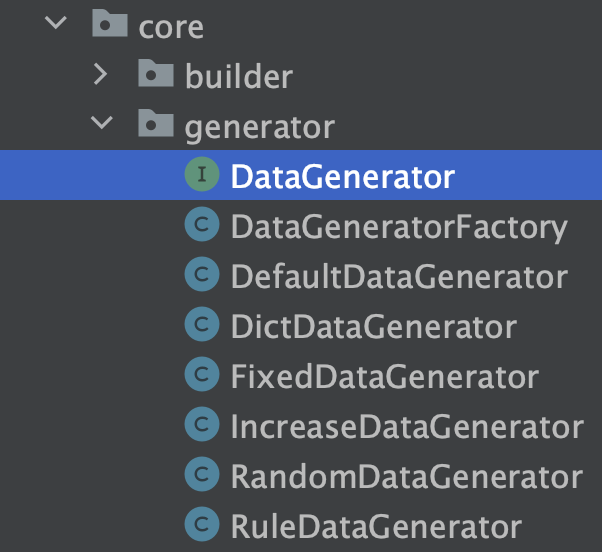Click the interface icon beside DataGenerator
This screenshot has height=552, width=602.
[202, 176]
